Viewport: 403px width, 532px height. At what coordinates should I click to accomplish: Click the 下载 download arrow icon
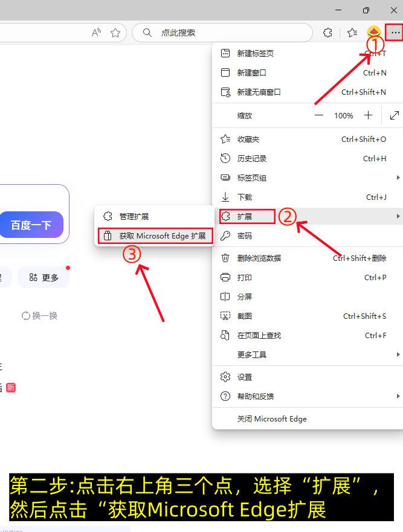pos(225,197)
